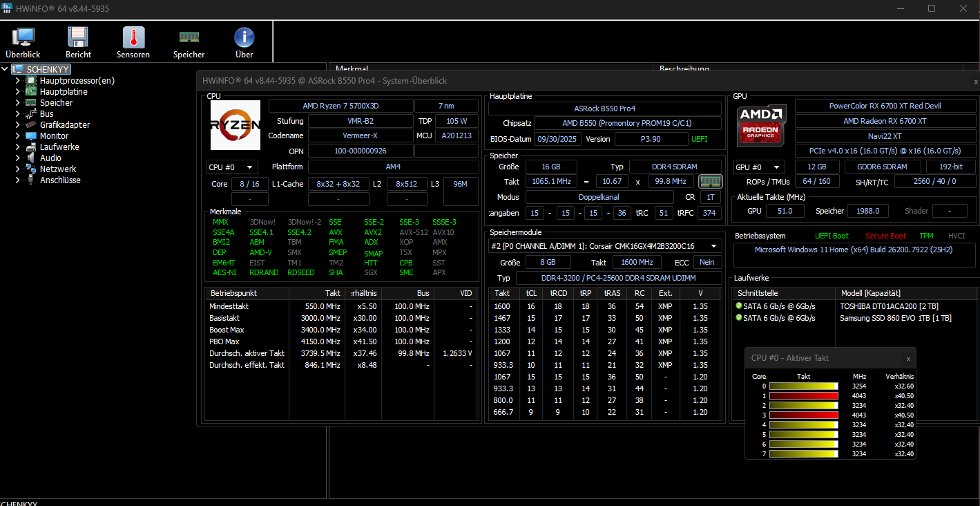
Task: Select the Anschlüsse tree item
Action: pyautogui.click(x=60, y=180)
